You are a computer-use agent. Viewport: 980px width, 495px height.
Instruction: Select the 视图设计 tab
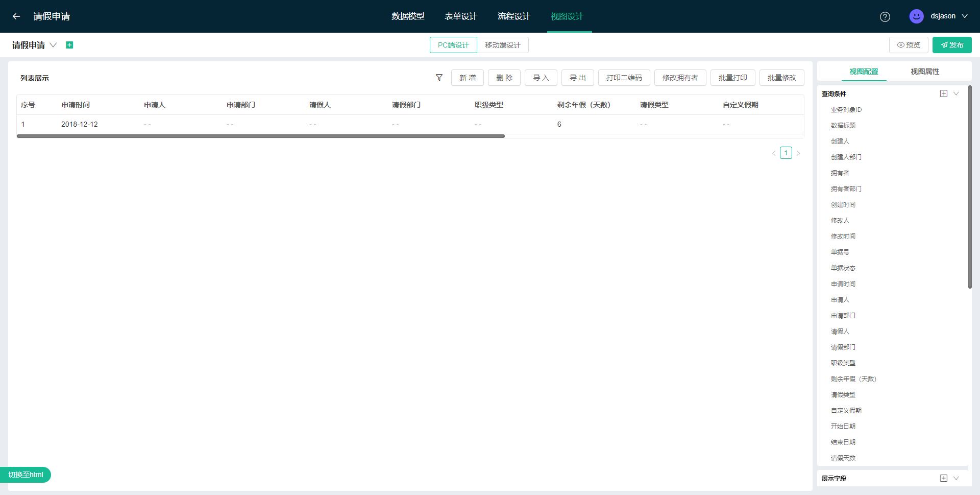(x=567, y=16)
